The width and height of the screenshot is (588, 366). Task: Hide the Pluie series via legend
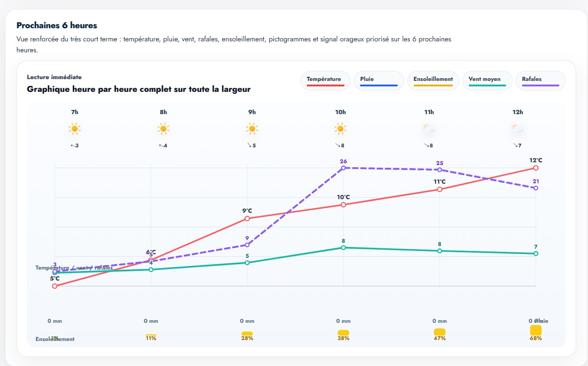[379, 80]
